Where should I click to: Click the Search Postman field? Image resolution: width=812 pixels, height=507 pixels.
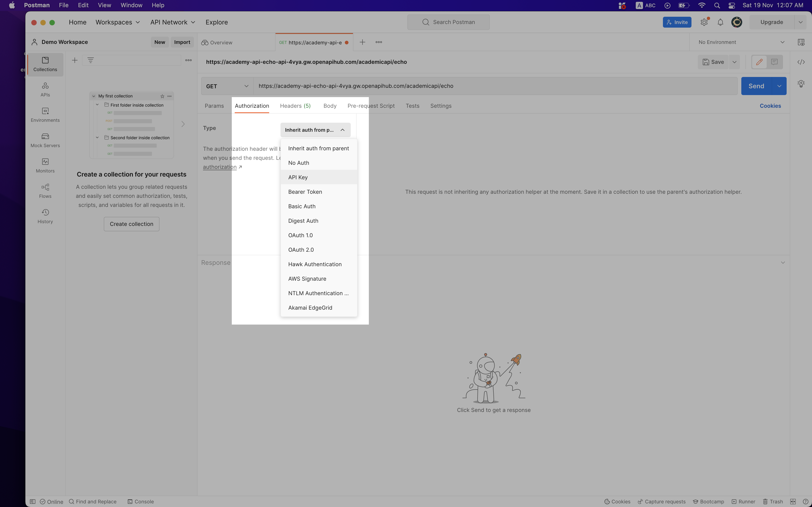coord(448,22)
